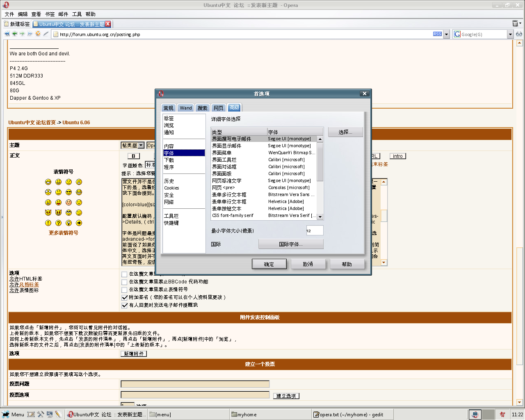This screenshot has width=525, height=420.
Task: Click the 帮助 help button in dialog
Action: tap(347, 264)
